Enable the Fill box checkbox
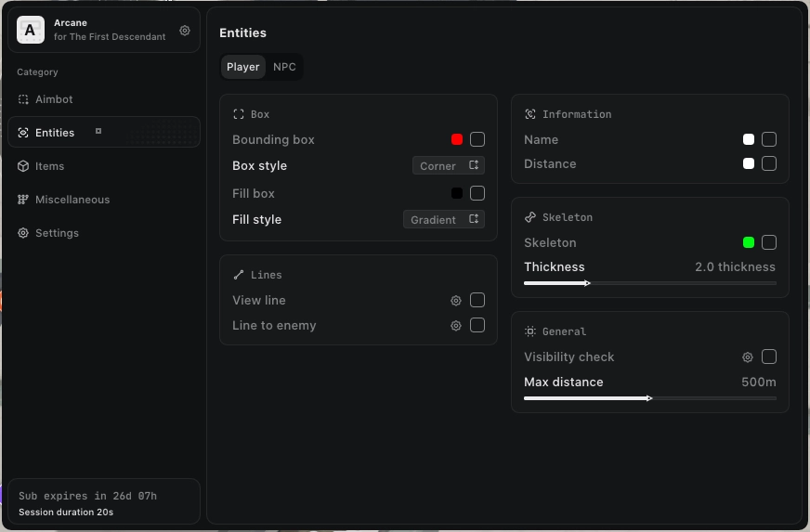This screenshot has width=810, height=532. click(x=477, y=193)
